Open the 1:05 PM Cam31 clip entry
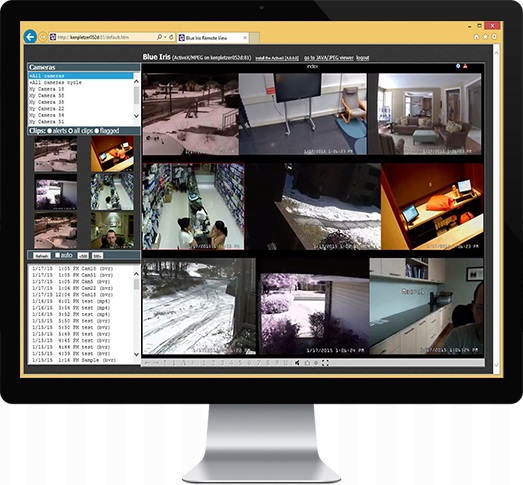This screenshot has height=485, width=523. tap(73, 275)
